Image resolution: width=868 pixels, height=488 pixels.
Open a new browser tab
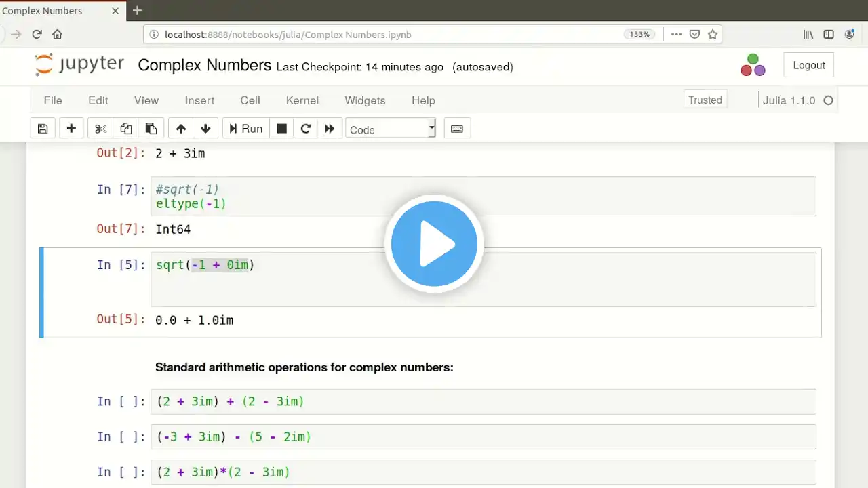(137, 10)
